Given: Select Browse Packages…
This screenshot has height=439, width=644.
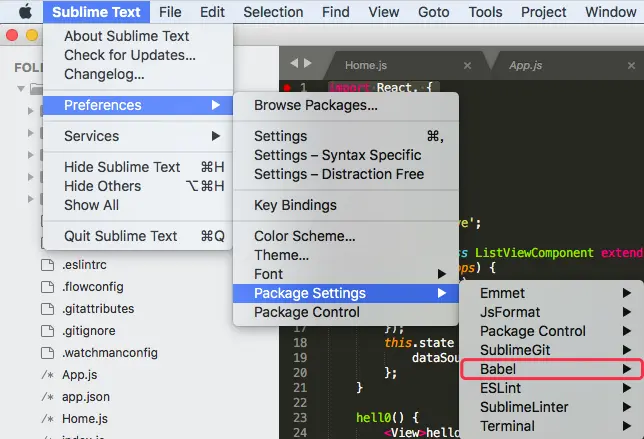Looking at the screenshot, I should coord(346,105).
